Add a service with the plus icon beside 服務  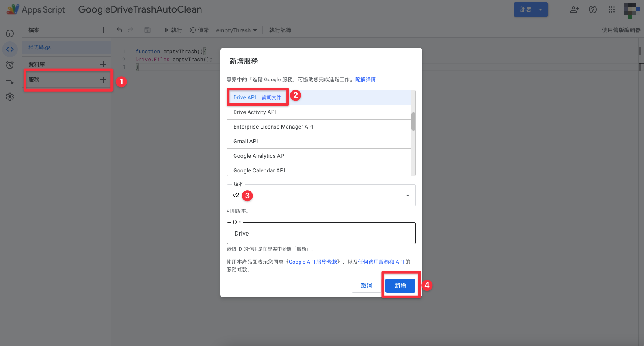pos(103,80)
